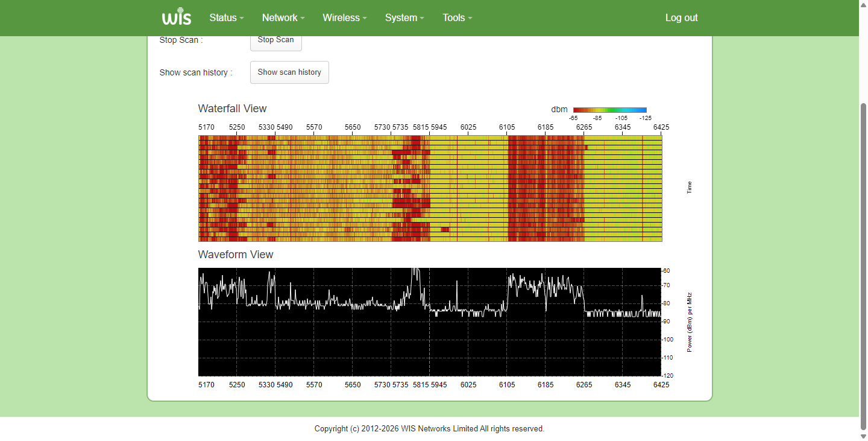
Task: Click the copyright footer text
Action: [x=429, y=429]
